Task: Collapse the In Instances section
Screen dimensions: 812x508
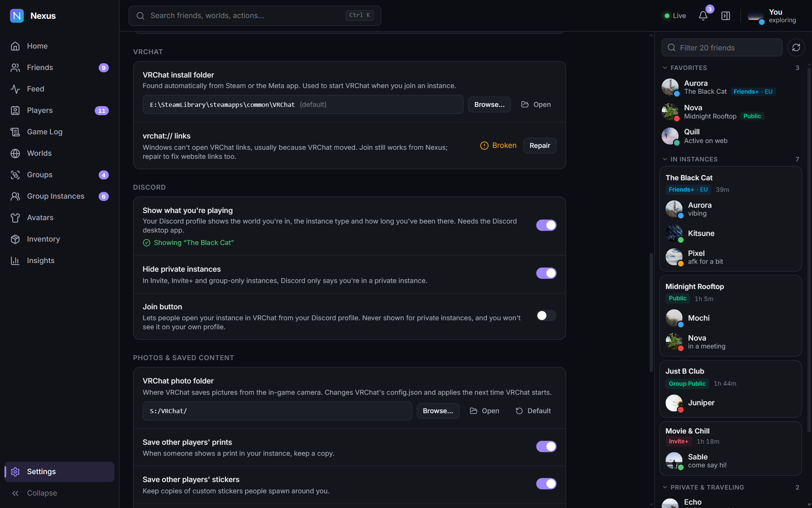Action: coord(730,159)
